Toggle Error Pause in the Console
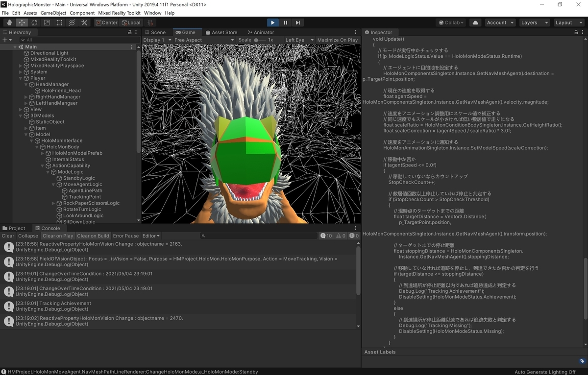588x375 pixels. tap(126, 236)
